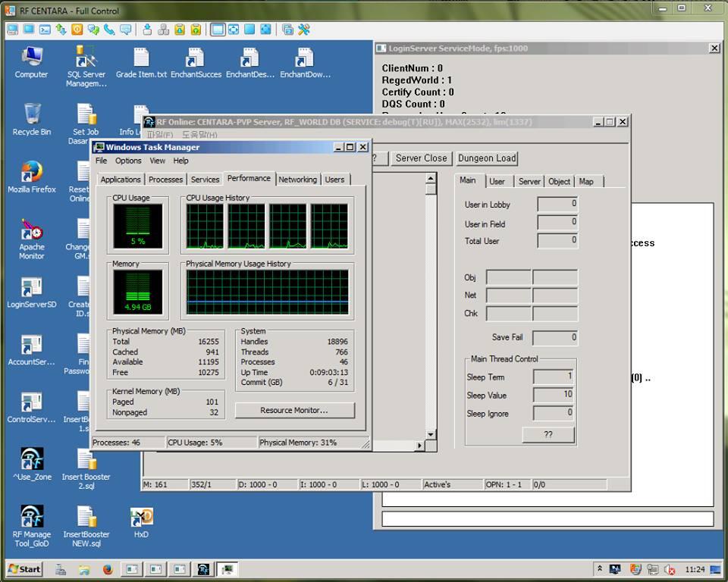Click the Resource Monitor button
Image resolution: width=728 pixels, height=582 pixels.
tap(294, 410)
